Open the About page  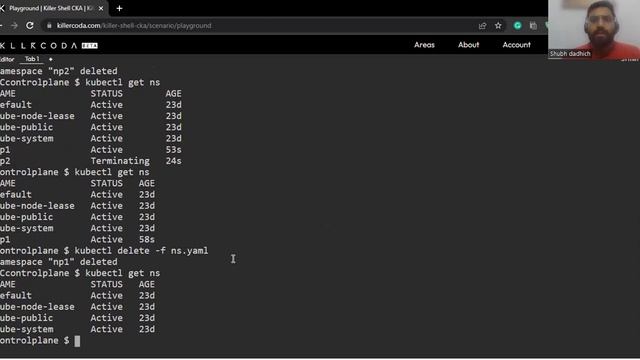pos(468,45)
